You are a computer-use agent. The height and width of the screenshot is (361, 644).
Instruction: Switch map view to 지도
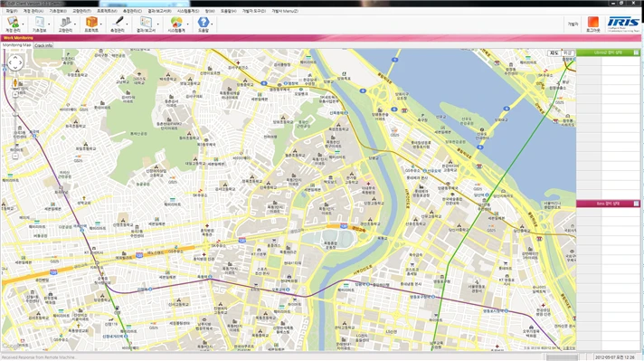[x=554, y=53]
